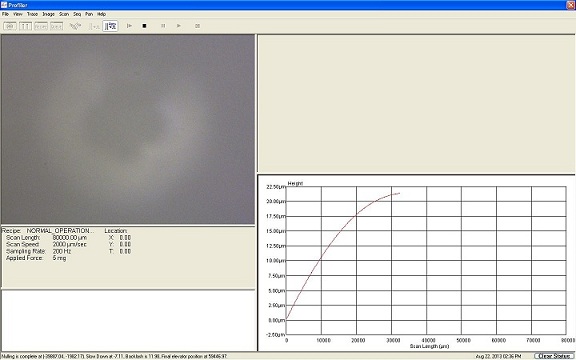Click the first toolbar icon below File
Screen dimensions: 576x360
click(10, 26)
